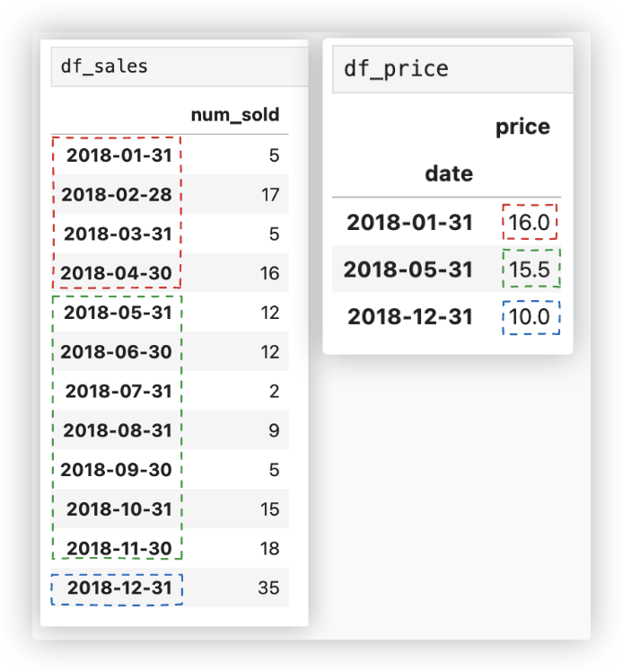The height and width of the screenshot is (672, 623).
Task: Select the 2018-11-30 row label
Action: coord(118,548)
